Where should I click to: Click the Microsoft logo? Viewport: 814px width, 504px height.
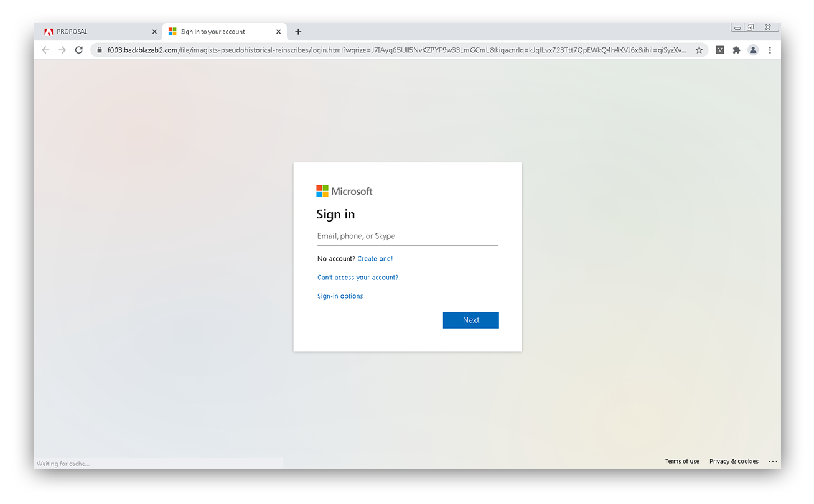coord(344,191)
